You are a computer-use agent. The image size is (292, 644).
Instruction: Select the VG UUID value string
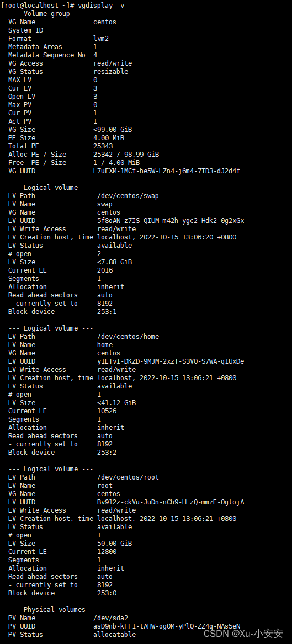pos(167,171)
